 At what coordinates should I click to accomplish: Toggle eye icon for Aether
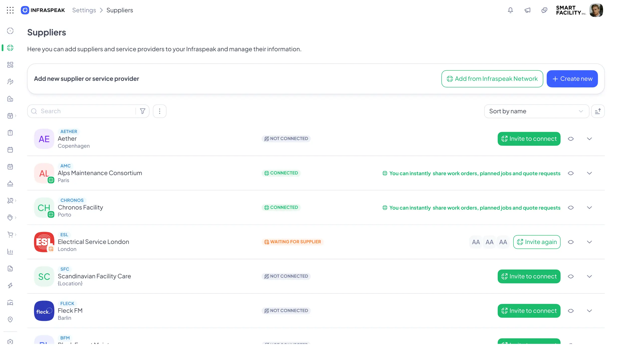tap(571, 139)
